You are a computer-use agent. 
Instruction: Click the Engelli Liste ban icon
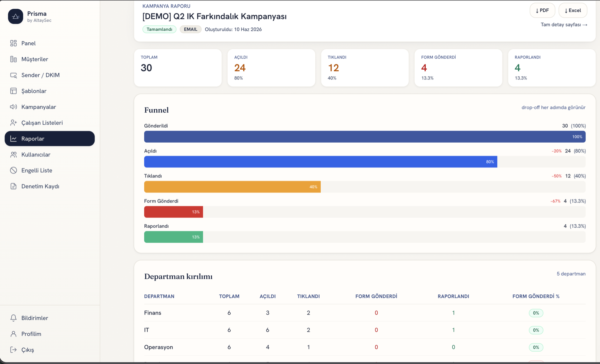[x=13, y=170]
